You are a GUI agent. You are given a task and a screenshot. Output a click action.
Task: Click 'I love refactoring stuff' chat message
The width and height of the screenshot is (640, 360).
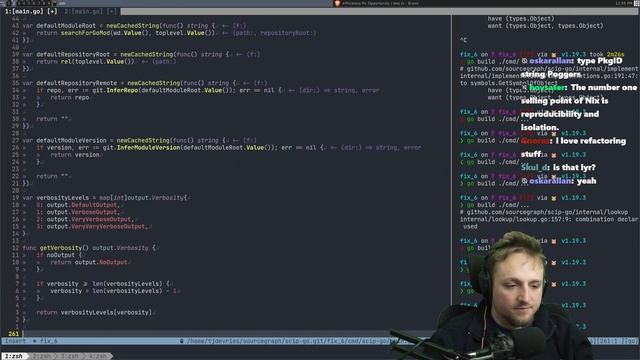click(x=573, y=147)
